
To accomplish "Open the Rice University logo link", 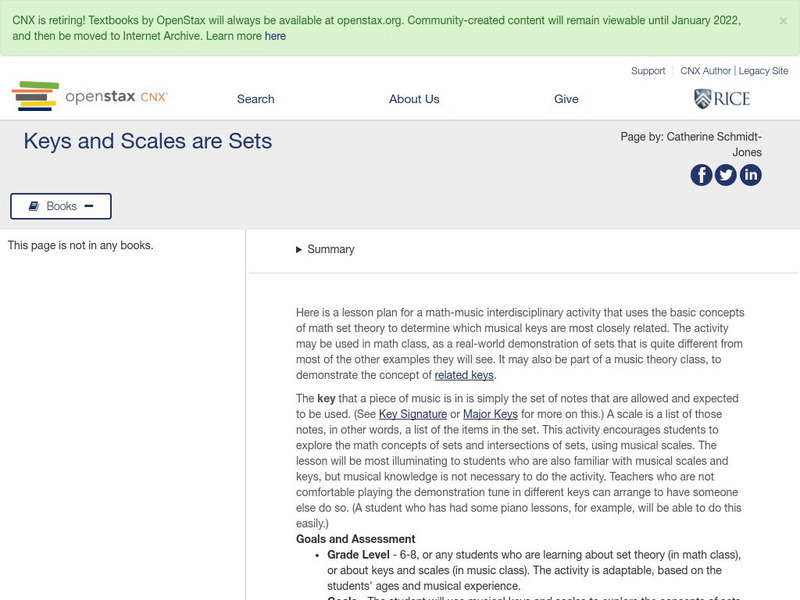I will 721,98.
